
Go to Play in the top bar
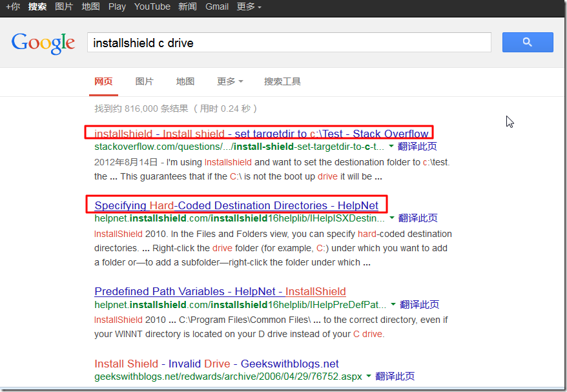click(x=117, y=6)
